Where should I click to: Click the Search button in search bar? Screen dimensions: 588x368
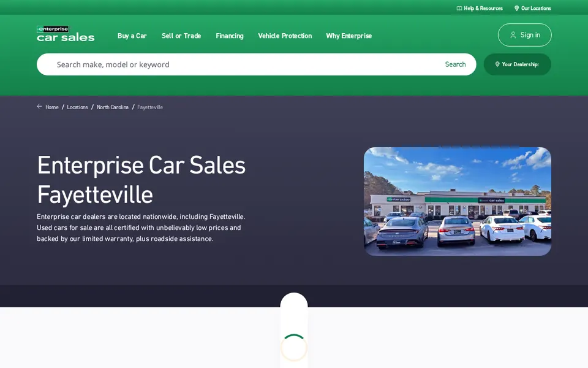pos(455,64)
